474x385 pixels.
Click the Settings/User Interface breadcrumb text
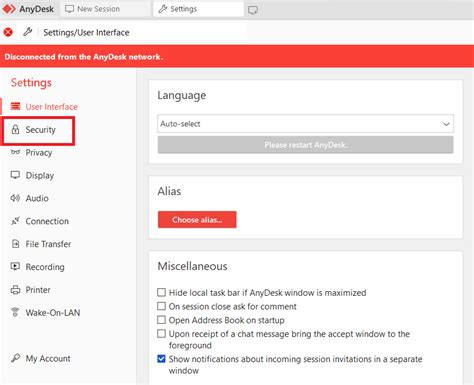point(86,32)
